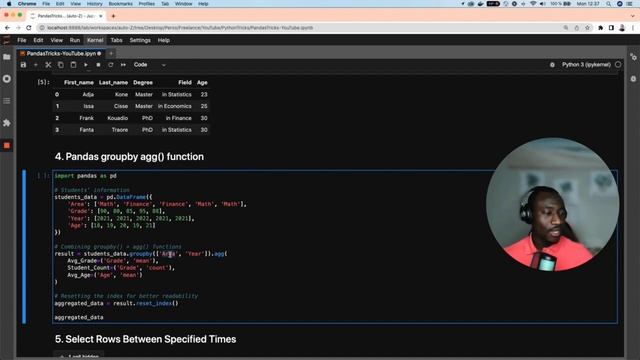Cut the selected cell with scissors icon
Image resolution: width=640 pixels, height=360 pixels.
48,65
